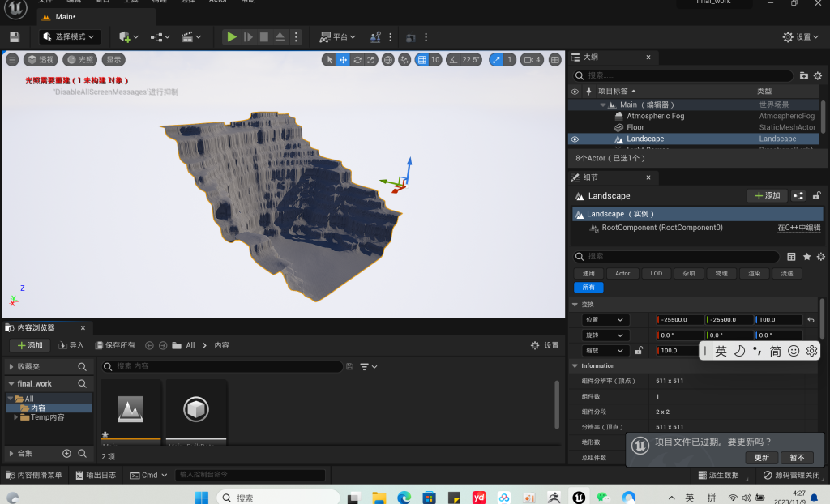Open Outliner settings gear

(818, 75)
